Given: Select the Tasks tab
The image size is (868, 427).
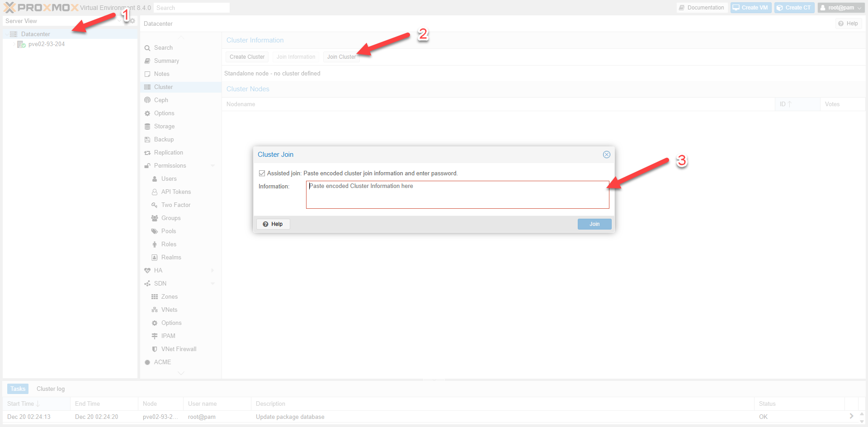Looking at the screenshot, I should 18,389.
